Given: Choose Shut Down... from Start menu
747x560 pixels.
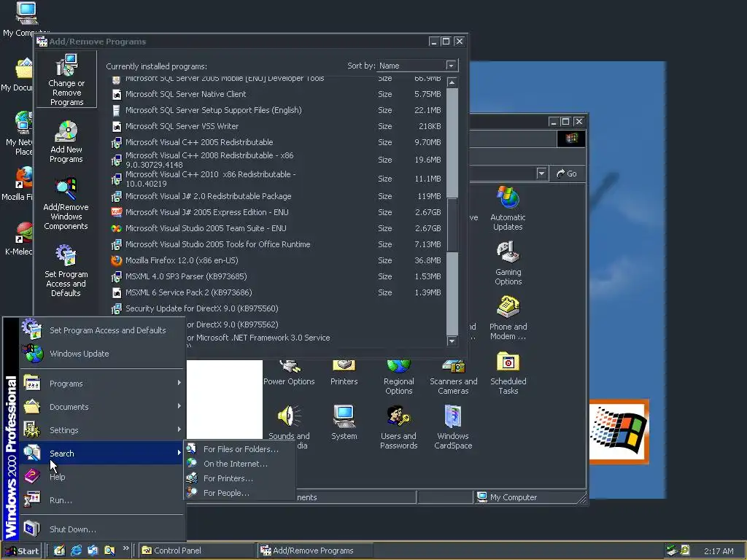Looking at the screenshot, I should pos(101,529).
